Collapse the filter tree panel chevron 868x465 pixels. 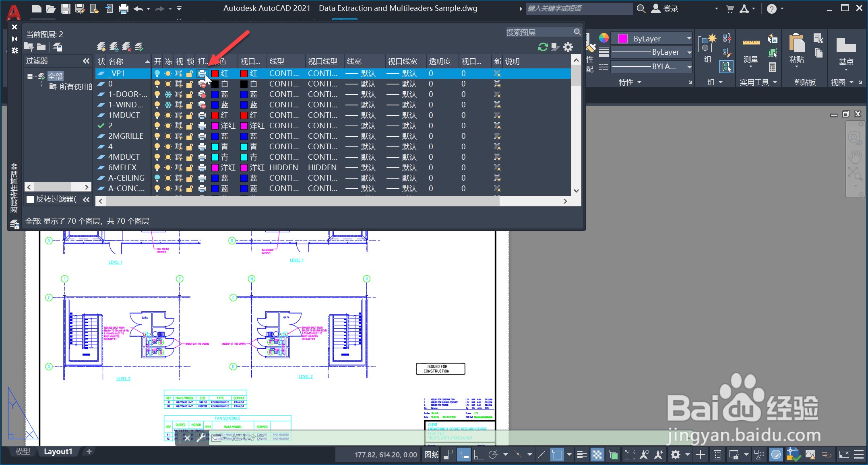[x=86, y=61]
